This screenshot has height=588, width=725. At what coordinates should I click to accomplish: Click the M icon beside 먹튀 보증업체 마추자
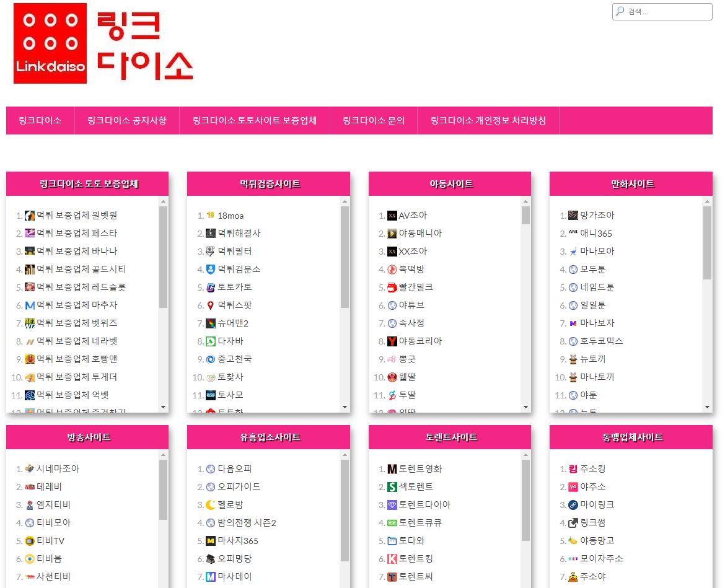point(30,305)
